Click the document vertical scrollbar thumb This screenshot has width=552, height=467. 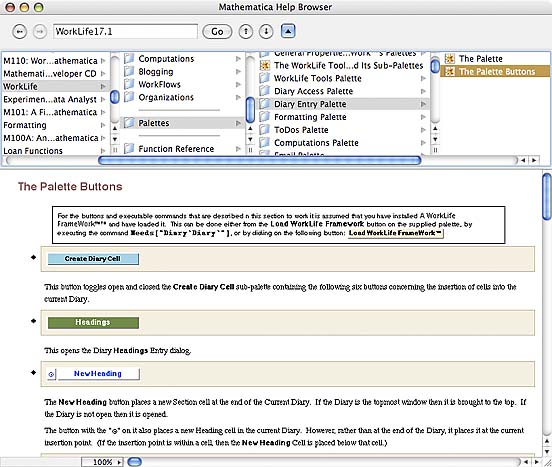point(547,196)
